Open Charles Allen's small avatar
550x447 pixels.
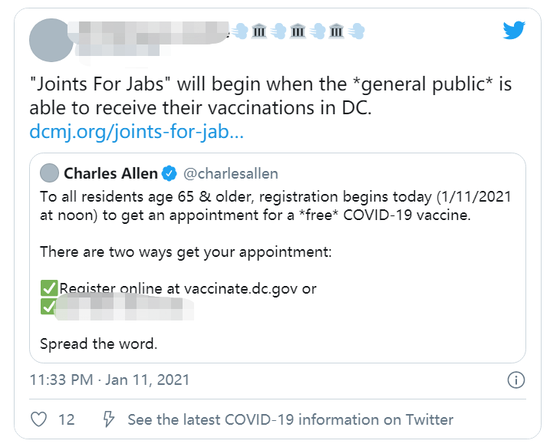(49, 173)
